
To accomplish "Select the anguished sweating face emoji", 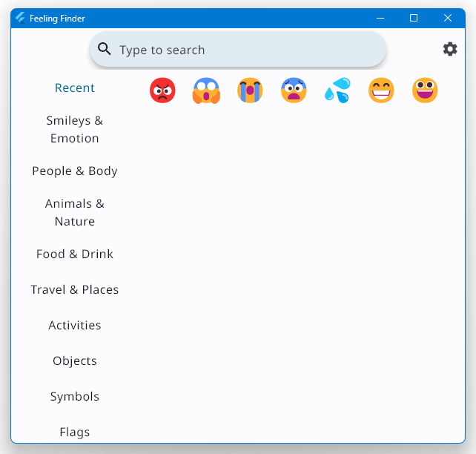I will click(x=294, y=91).
